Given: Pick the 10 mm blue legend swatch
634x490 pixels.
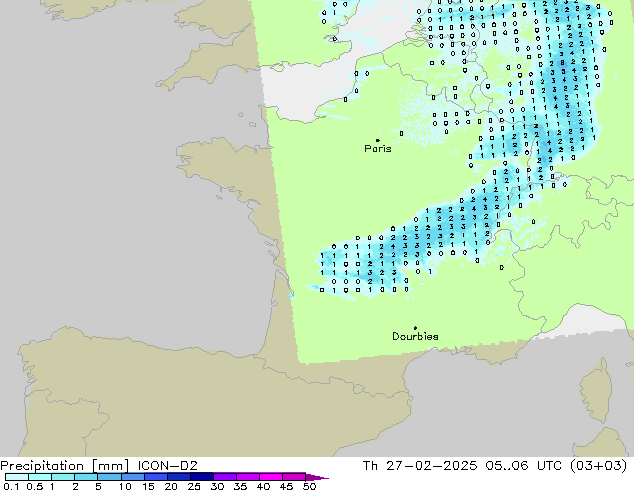Looking at the screenshot, I should [x=132, y=477].
